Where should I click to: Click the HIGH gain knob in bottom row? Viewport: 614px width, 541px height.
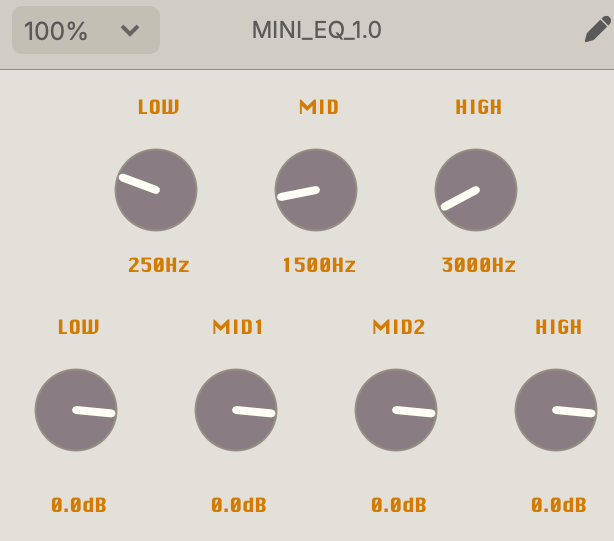[x=556, y=410]
